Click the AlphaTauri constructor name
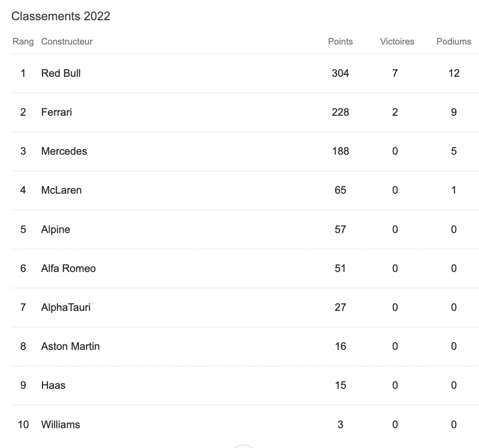The image size is (479, 448). [x=65, y=308]
